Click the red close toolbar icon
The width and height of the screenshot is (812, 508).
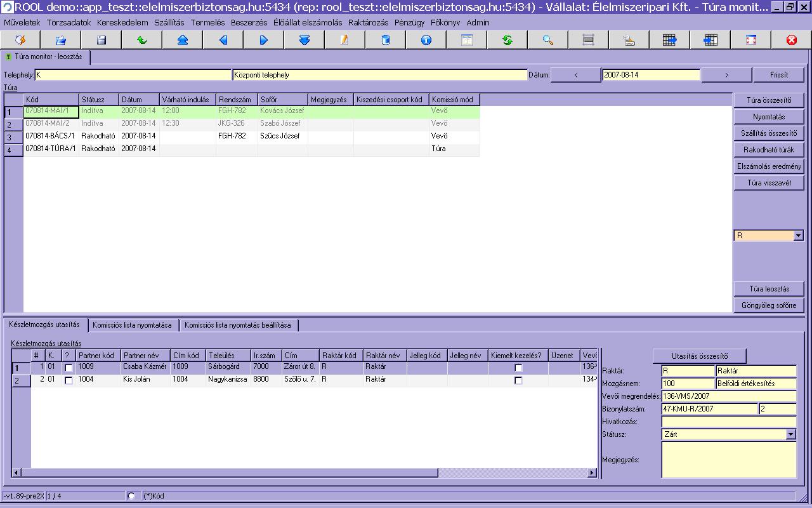click(791, 40)
